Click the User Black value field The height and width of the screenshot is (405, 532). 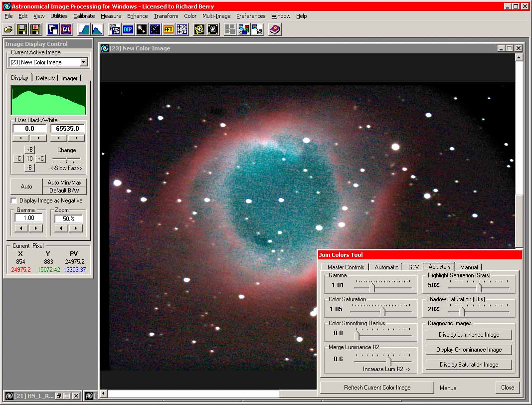[x=29, y=129]
